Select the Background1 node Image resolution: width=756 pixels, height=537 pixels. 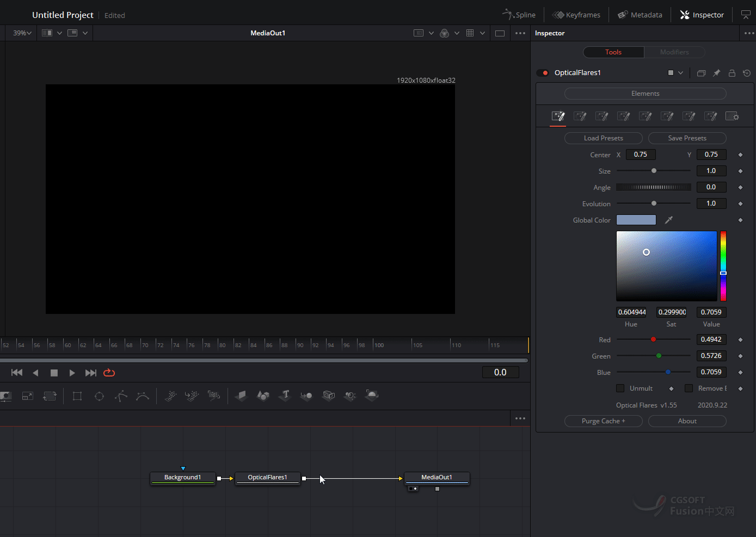pos(183,478)
